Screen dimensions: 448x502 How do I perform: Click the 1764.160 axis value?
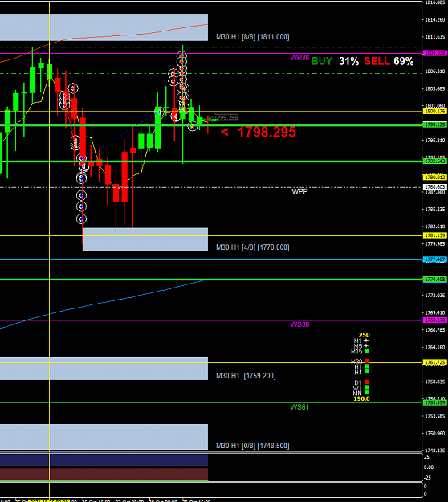tap(434, 347)
